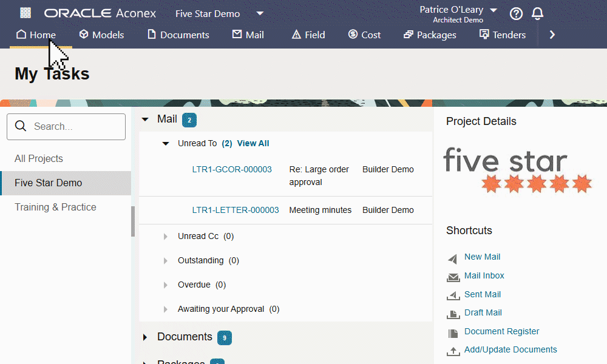Open the Five Star Demo project dropdown arrow
This screenshot has width=607, height=364.
pyautogui.click(x=260, y=13)
